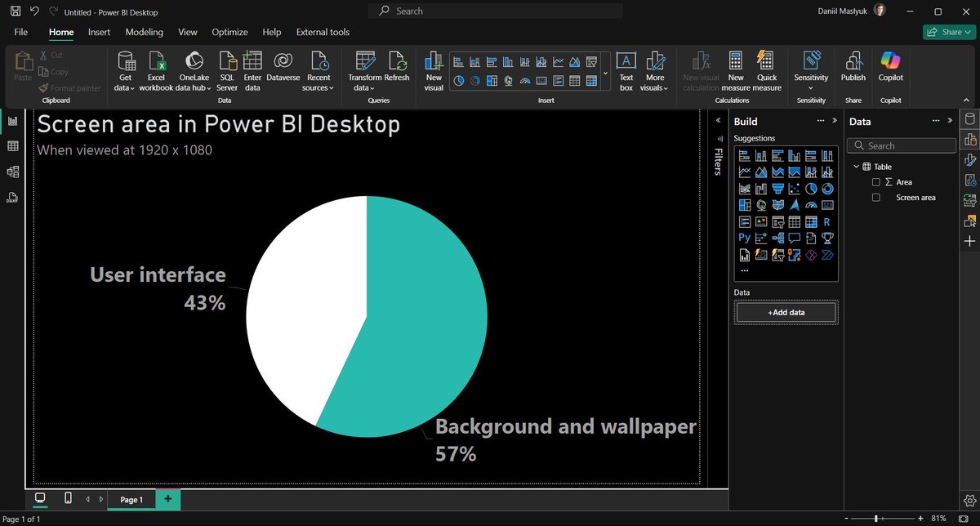Switch to the Modeling ribbon tab
This screenshot has height=526, width=980.
pos(144,32)
